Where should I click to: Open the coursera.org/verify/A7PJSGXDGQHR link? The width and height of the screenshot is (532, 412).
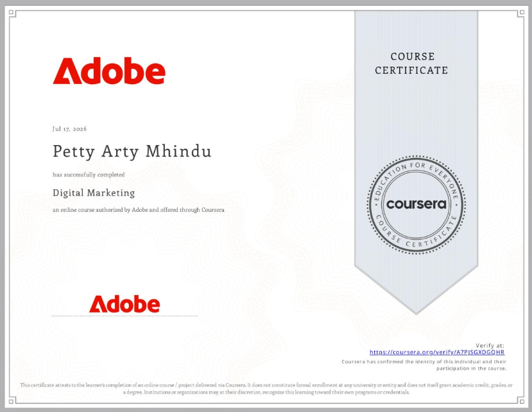coord(437,352)
